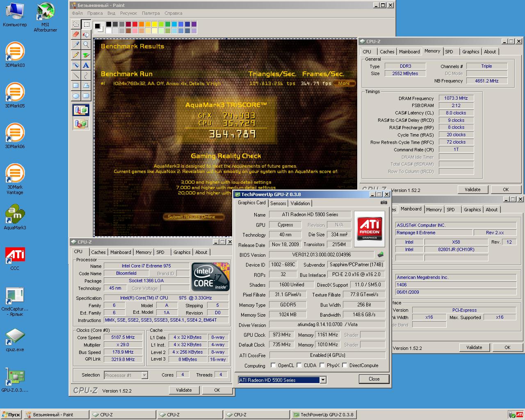Choose the Curve tool in Paint

coord(86,75)
